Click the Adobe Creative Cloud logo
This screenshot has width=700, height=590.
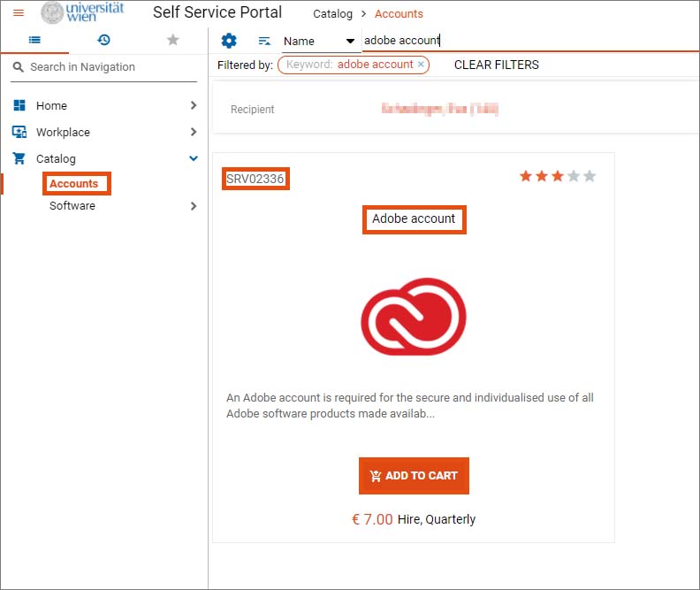414,317
